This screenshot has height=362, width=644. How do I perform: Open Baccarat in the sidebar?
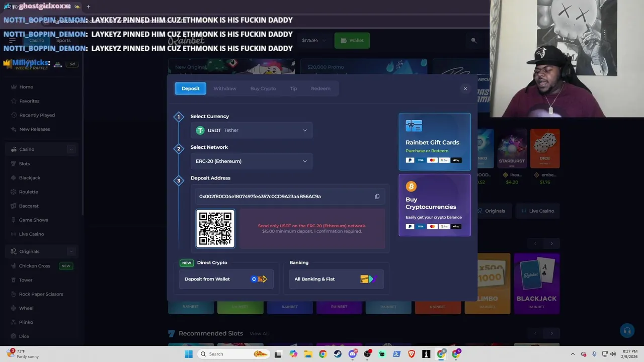29,206
